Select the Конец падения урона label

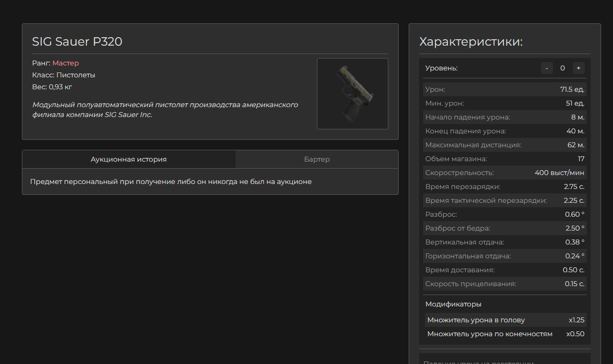coord(466,131)
